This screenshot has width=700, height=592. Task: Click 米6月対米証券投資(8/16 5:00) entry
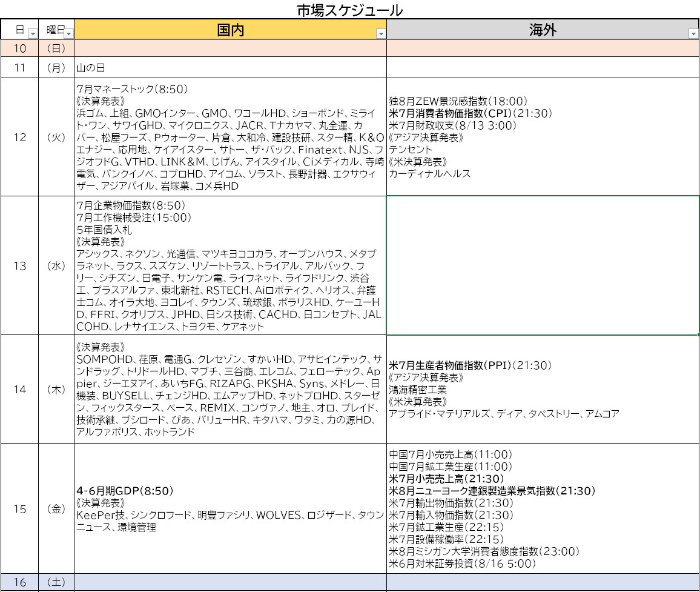(x=462, y=564)
